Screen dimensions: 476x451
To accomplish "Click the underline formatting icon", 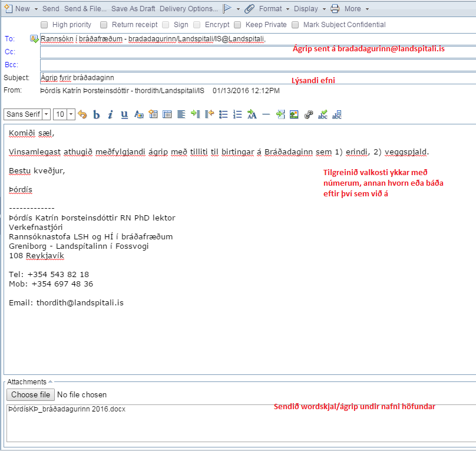I will tap(124, 114).
